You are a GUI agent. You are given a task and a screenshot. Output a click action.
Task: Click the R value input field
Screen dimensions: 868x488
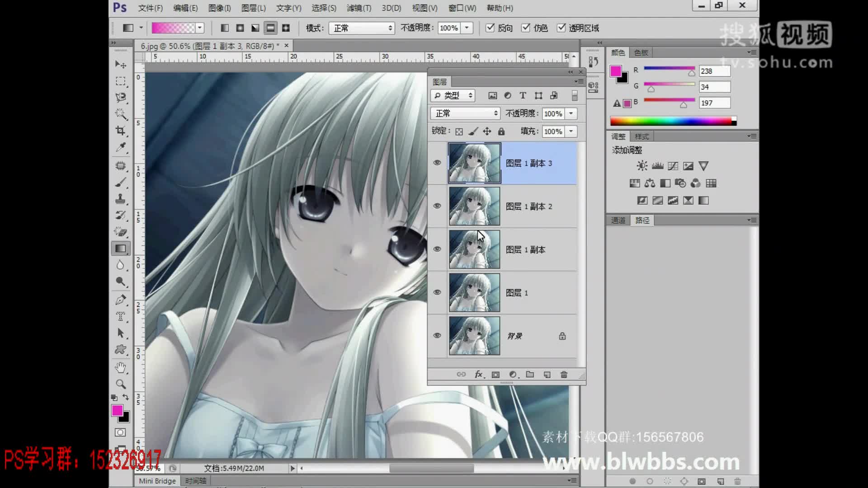714,71
